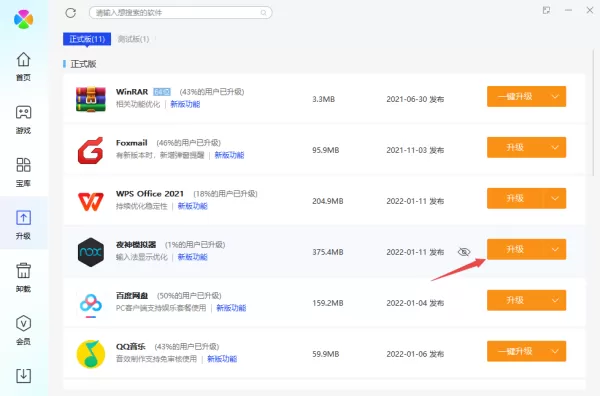600x396 pixels.
Task: Click the 64位 badge next to WinRAR
Action: click(162, 92)
